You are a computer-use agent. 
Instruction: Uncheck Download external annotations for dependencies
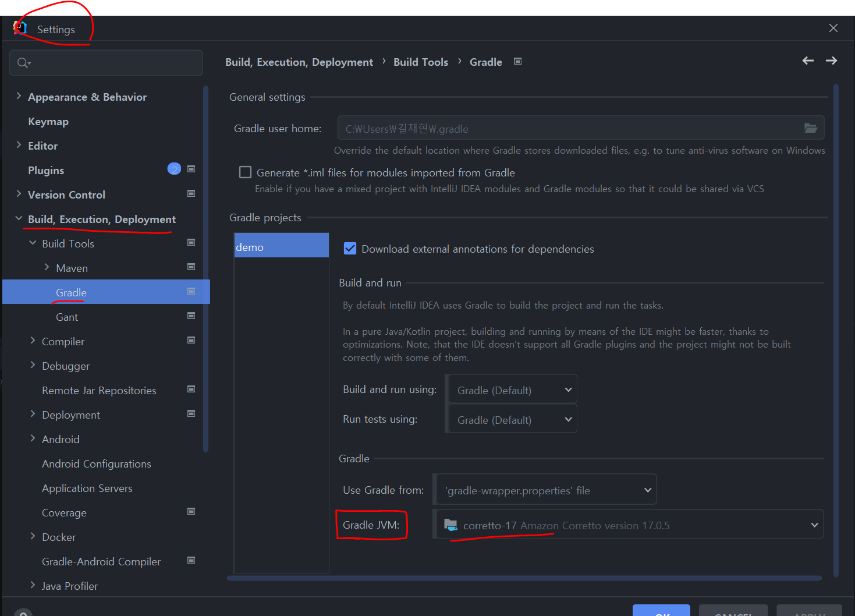tap(350, 249)
